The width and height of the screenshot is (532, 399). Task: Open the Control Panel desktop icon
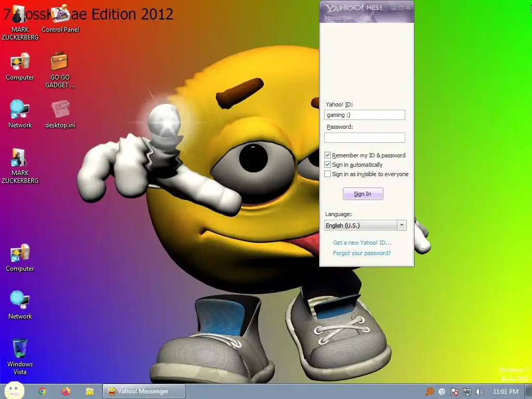pos(60,19)
